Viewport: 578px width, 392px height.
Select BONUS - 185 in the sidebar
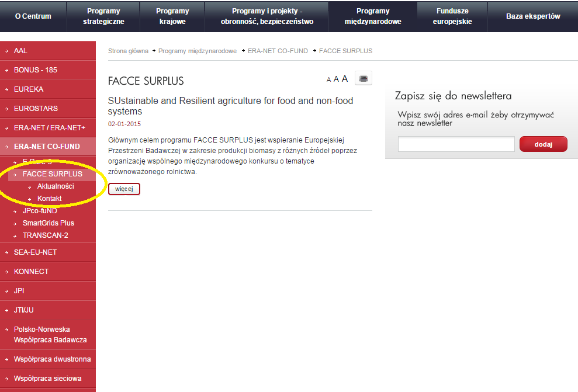pos(48,70)
